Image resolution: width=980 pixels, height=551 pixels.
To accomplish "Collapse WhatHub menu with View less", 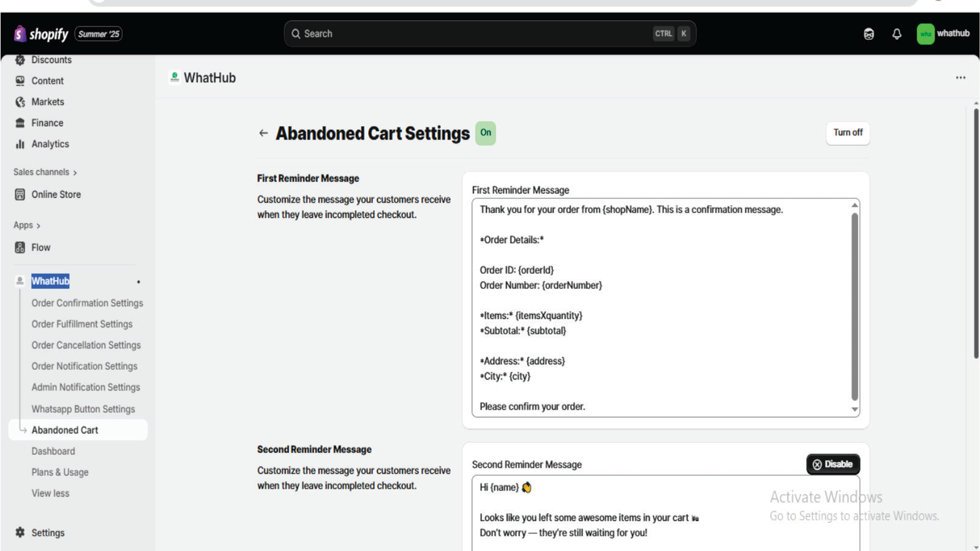I will pos(50,493).
